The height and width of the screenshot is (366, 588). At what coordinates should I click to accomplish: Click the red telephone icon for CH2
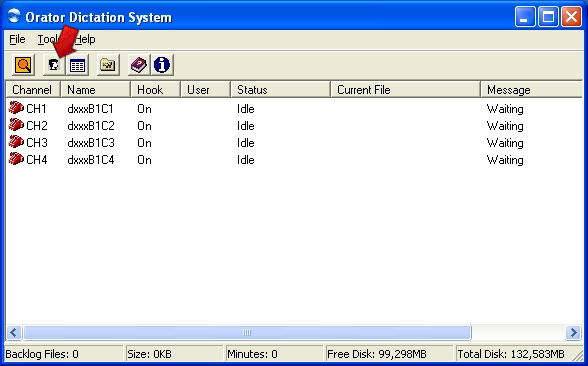point(16,125)
